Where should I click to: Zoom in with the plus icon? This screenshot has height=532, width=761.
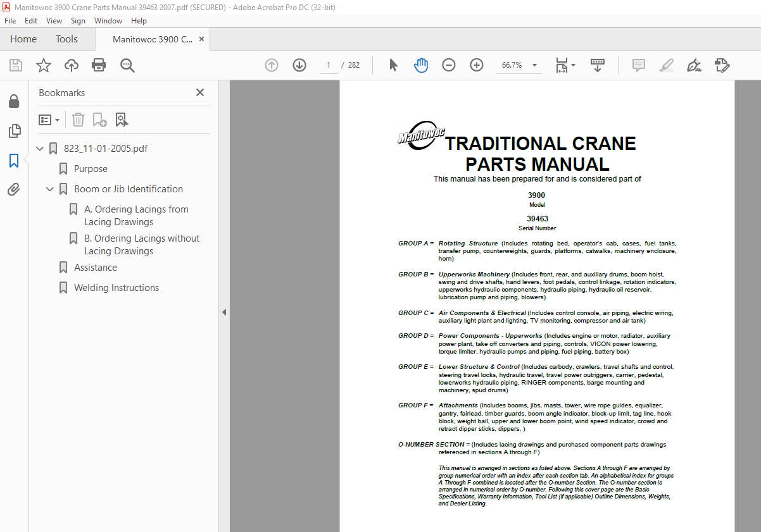[x=477, y=65]
